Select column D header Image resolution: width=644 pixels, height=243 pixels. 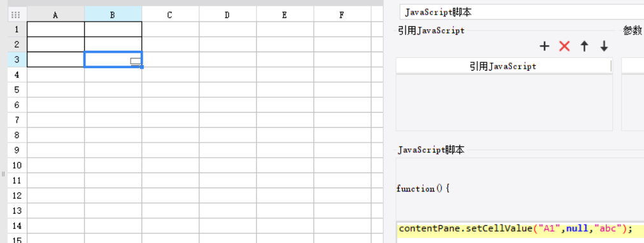[x=227, y=15]
